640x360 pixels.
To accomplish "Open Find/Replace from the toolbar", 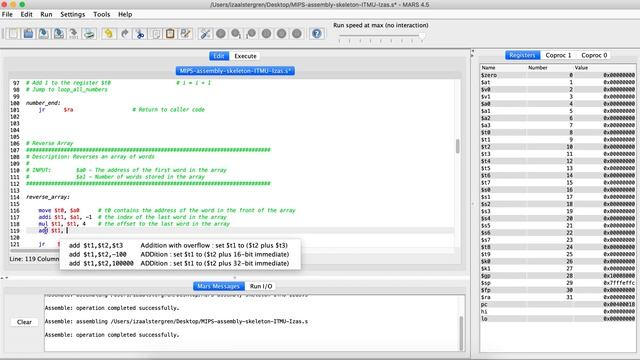I will pyautogui.click(x=186, y=33).
